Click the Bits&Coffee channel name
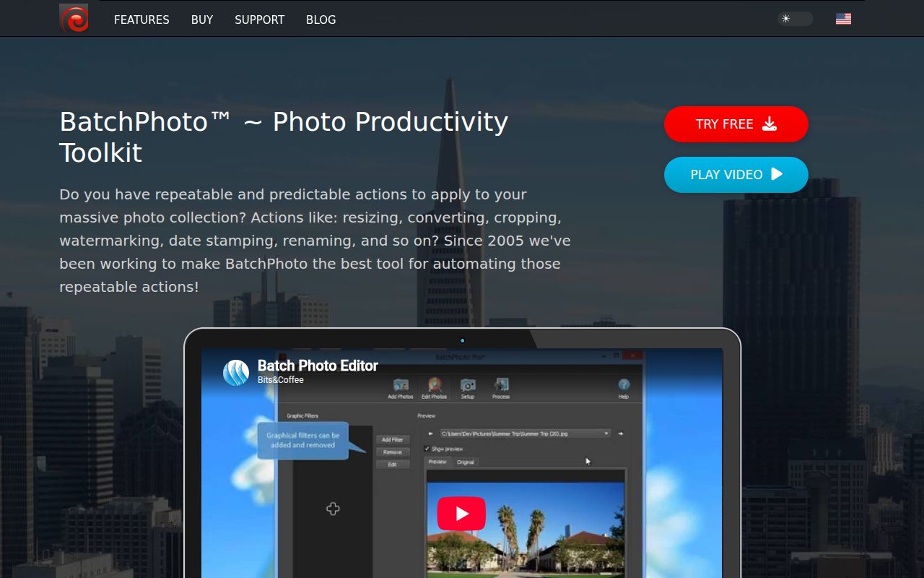This screenshot has width=924, height=578. click(281, 380)
